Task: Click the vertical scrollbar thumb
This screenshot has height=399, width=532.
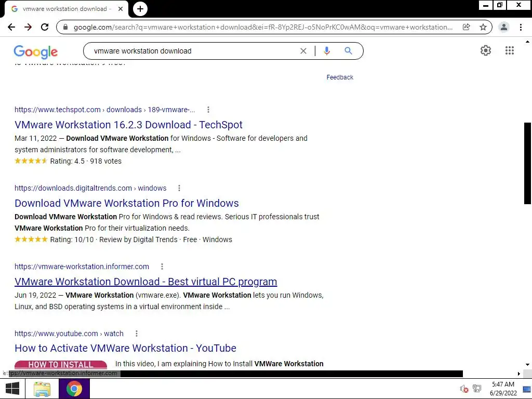Action: pos(527,163)
